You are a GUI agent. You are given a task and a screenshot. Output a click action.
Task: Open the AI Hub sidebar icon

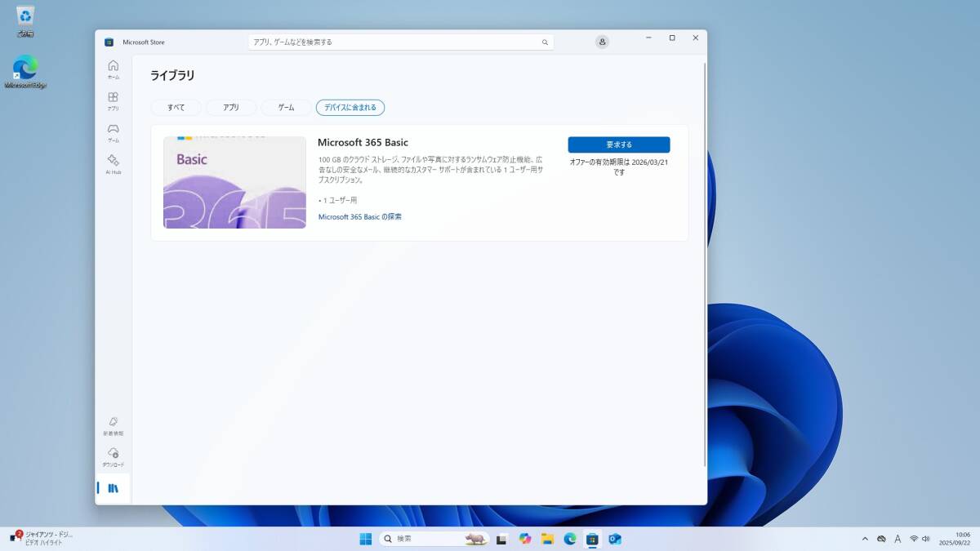(x=114, y=163)
